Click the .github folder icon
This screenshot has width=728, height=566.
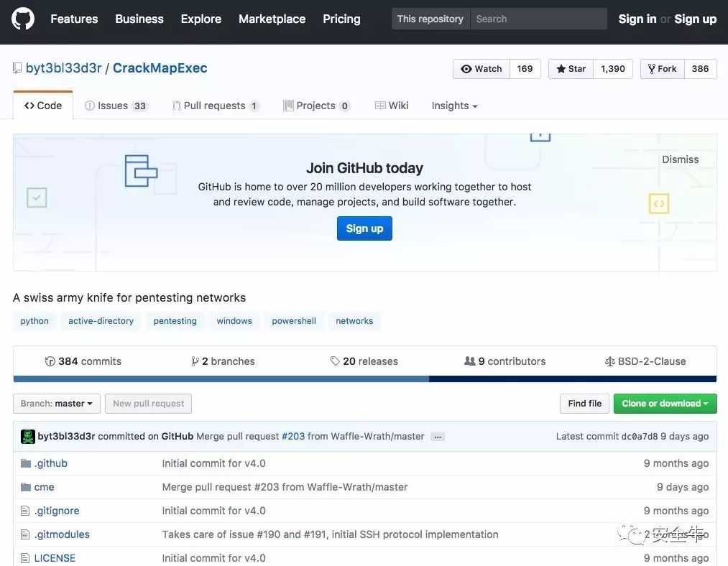pos(26,463)
